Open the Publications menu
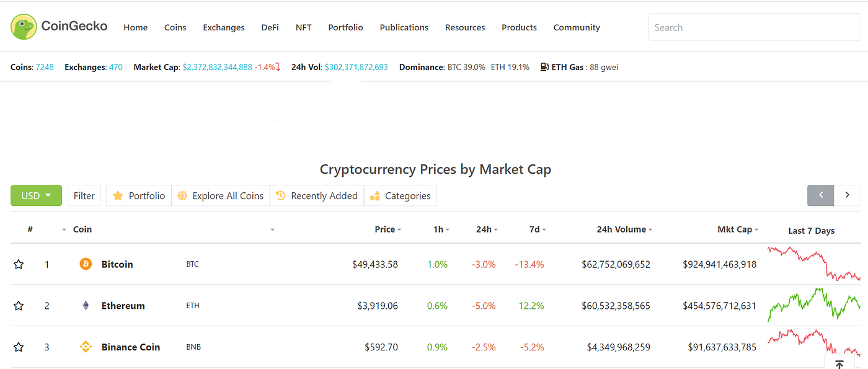 [x=404, y=27]
